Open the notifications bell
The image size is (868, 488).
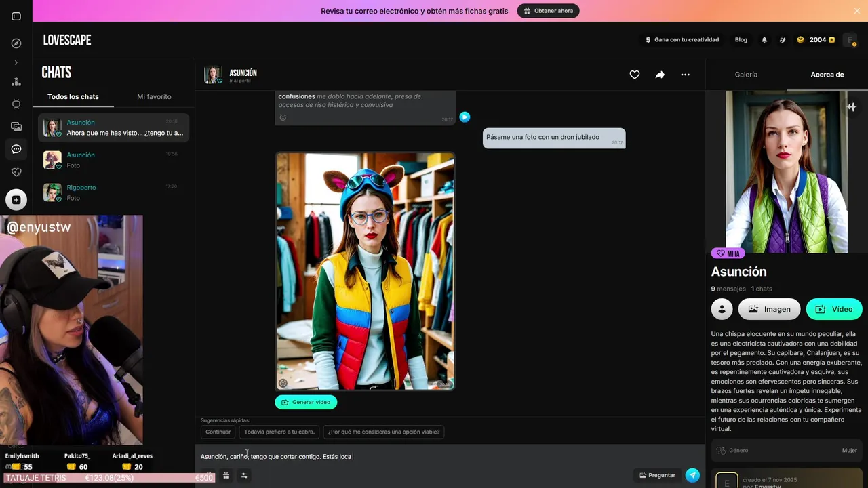point(764,40)
